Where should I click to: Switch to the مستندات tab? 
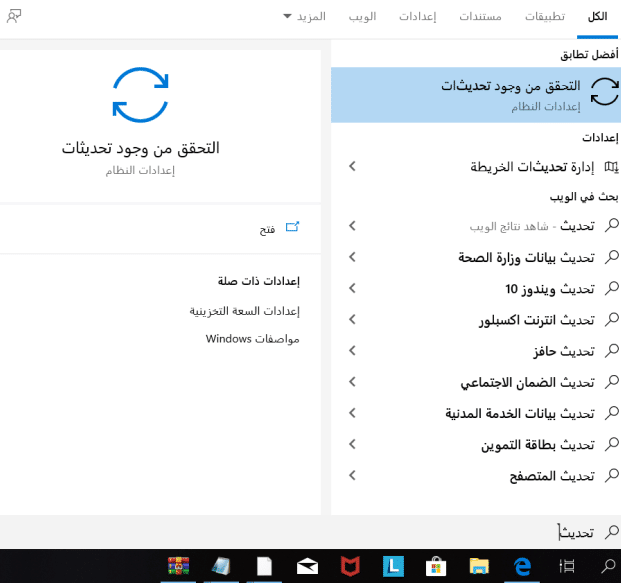point(480,17)
